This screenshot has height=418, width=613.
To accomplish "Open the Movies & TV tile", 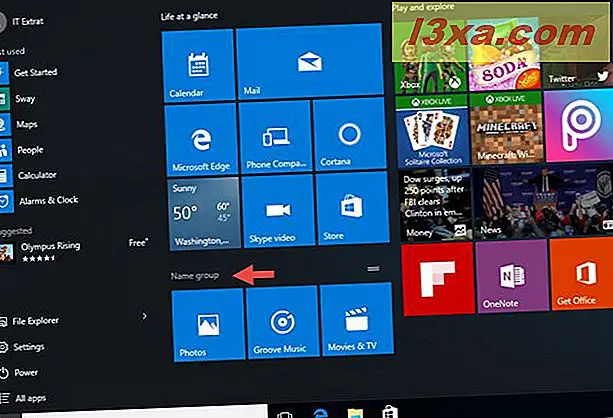I will pyautogui.click(x=356, y=319).
